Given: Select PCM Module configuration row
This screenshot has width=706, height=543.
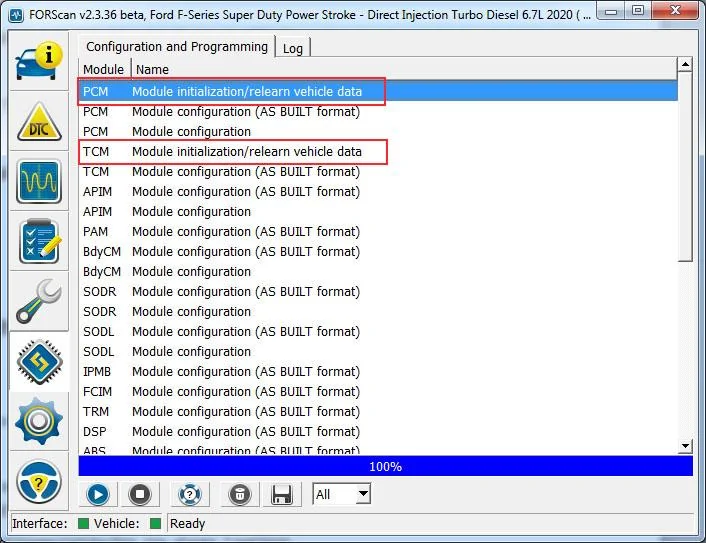Looking at the screenshot, I should click(x=378, y=131).
